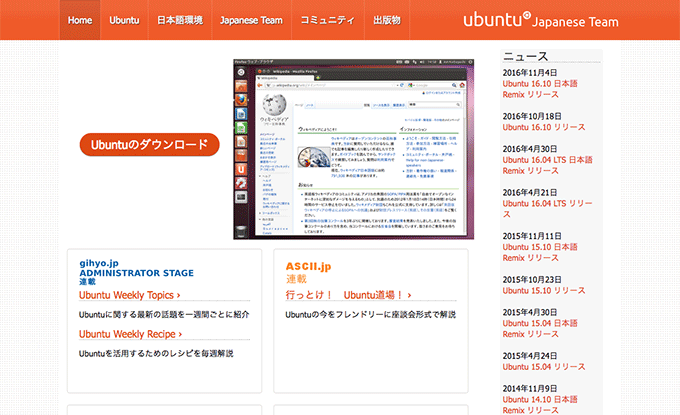
Task: Open the Home navigation tab
Action: click(x=80, y=20)
